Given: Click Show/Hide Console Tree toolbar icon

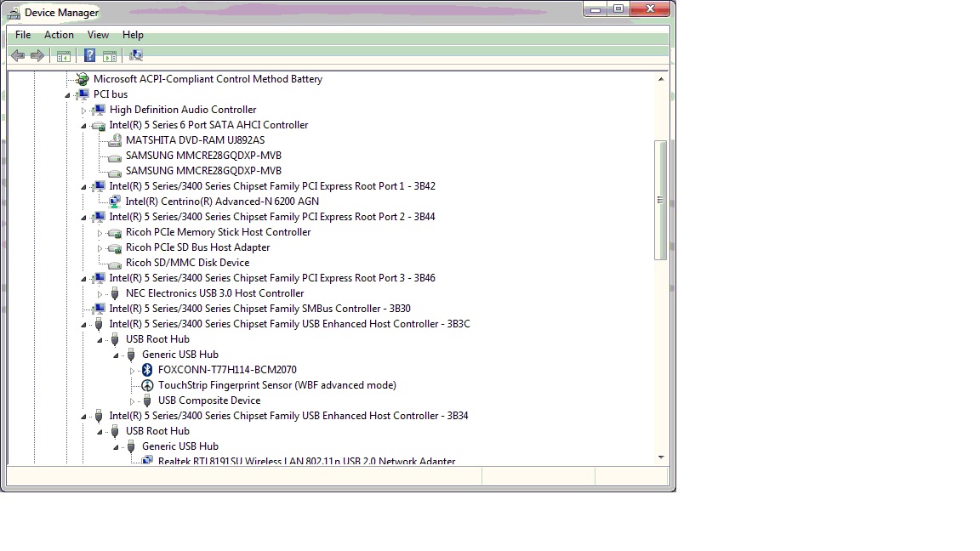Looking at the screenshot, I should point(64,56).
